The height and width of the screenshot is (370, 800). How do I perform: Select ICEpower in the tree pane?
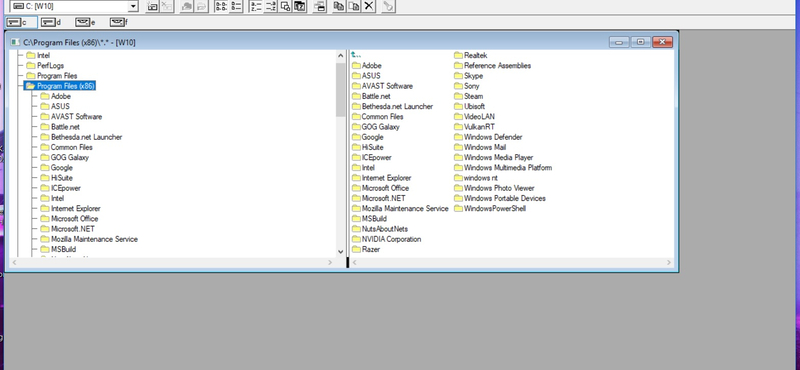pyautogui.click(x=66, y=188)
